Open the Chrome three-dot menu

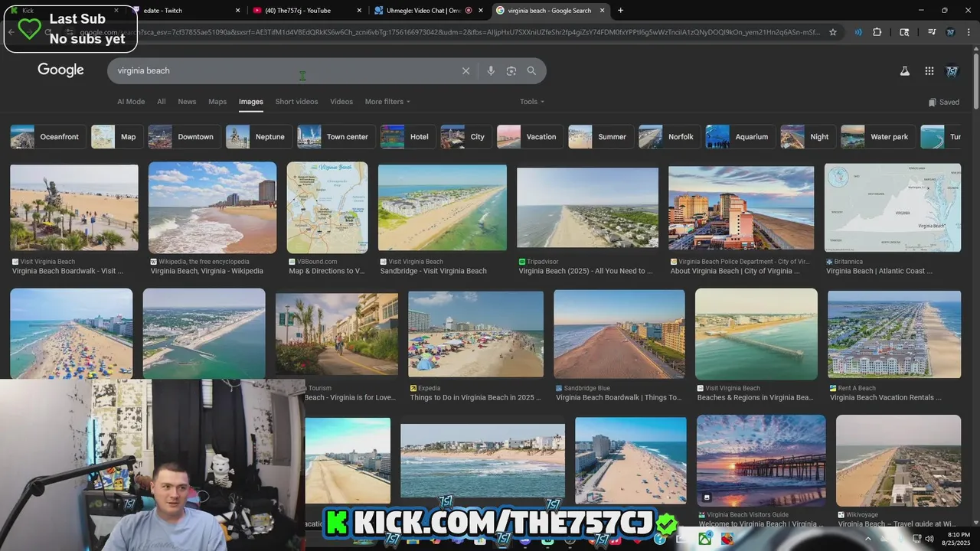coord(968,32)
